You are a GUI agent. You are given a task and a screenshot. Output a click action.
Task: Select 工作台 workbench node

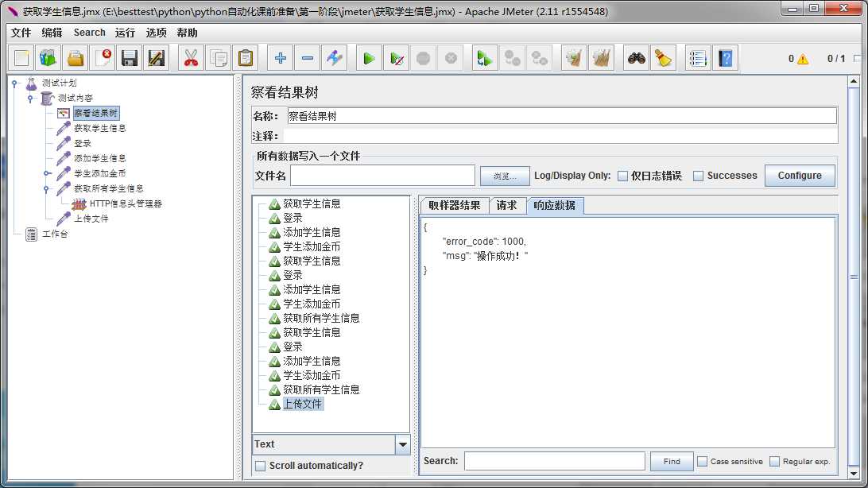coord(55,234)
